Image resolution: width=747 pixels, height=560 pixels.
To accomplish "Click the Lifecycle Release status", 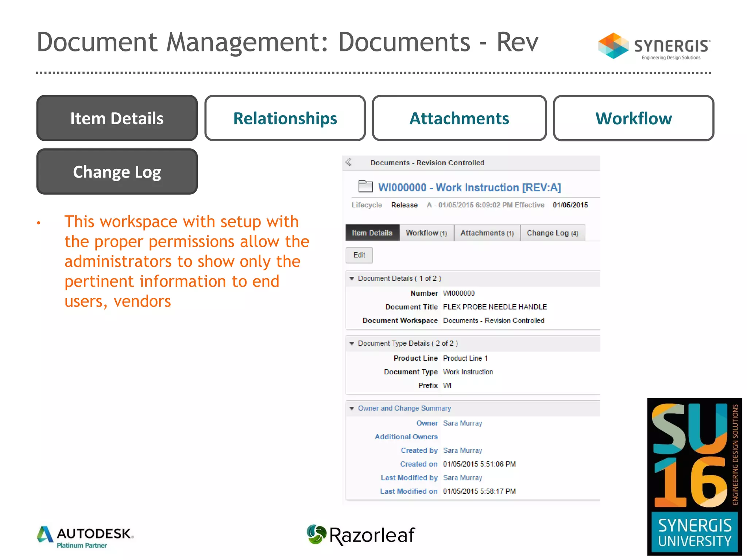I will (404, 205).
